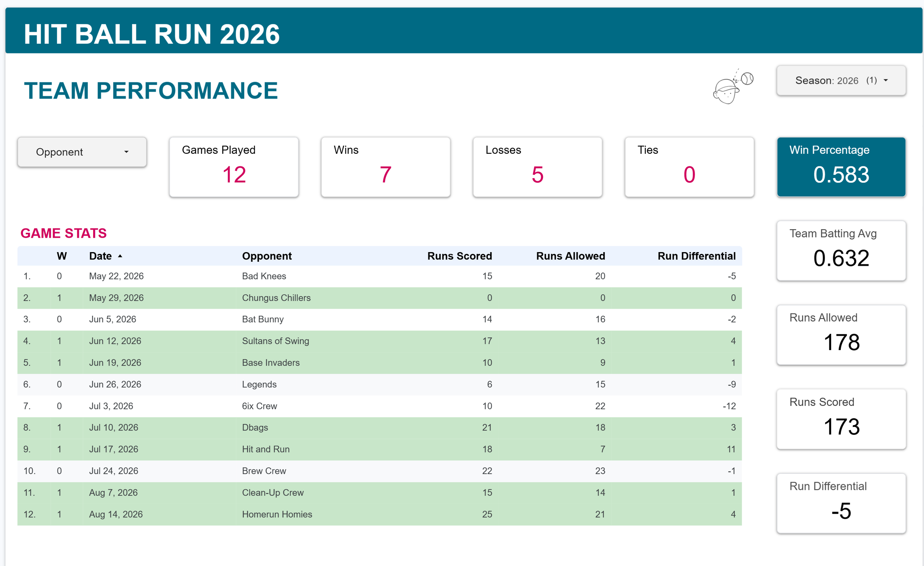Click the HIT BALL RUN 2026 header
This screenshot has height=566, width=924.
(x=152, y=34)
